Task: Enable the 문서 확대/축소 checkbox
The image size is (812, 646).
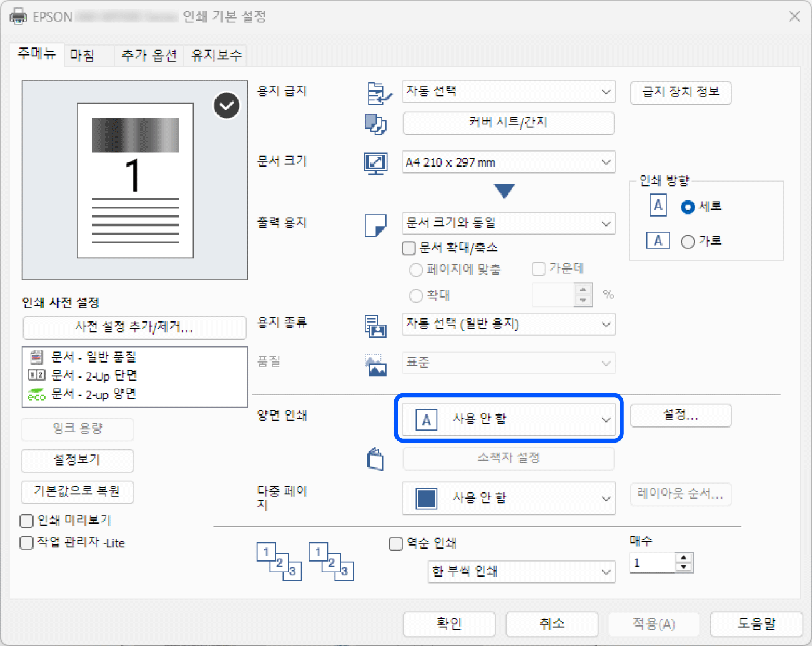Action: [409, 248]
